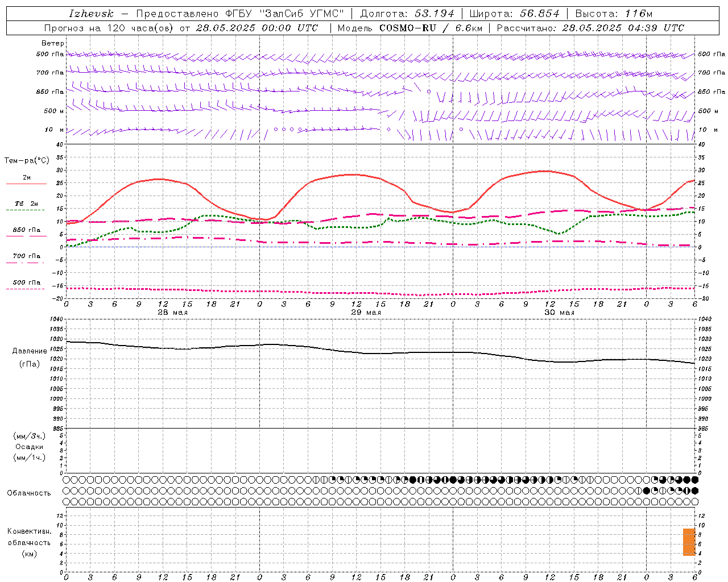Click the Izhevsk station name in header
Viewport: 728px width, 582px height.
pyautogui.click(x=91, y=14)
